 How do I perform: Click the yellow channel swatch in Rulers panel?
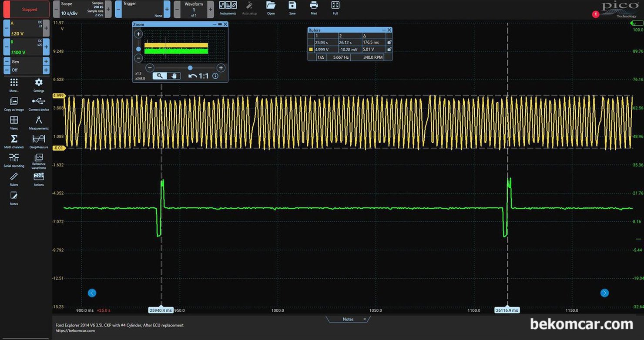click(x=311, y=50)
